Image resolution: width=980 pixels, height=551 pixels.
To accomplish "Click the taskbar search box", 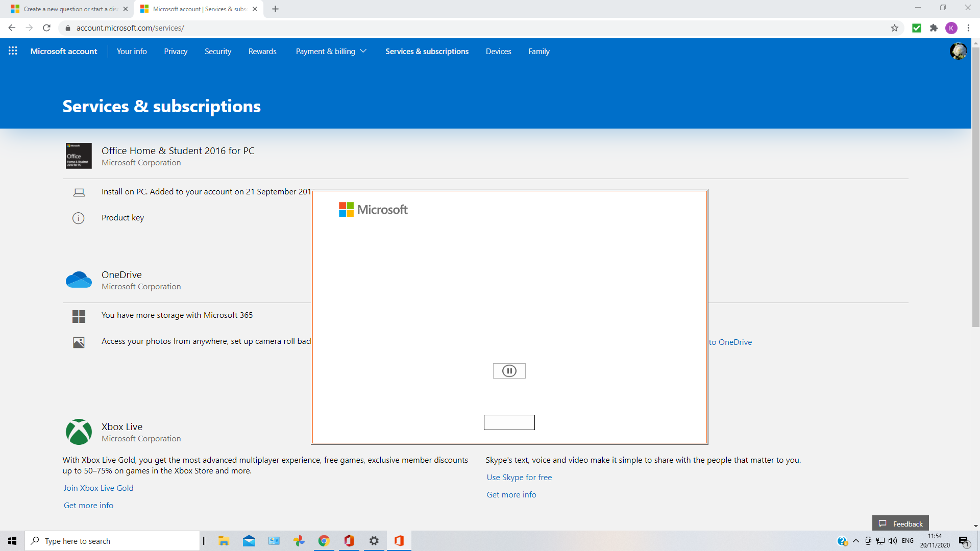I will (112, 541).
